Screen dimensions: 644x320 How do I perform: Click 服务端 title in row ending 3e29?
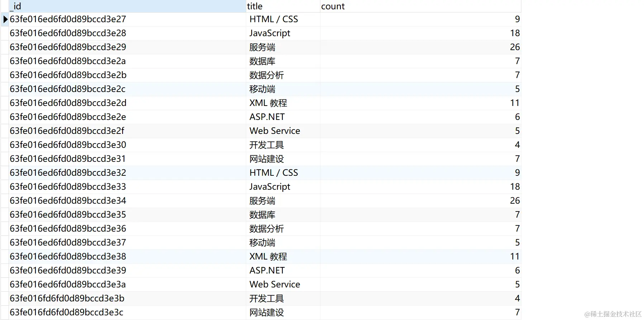283,47
